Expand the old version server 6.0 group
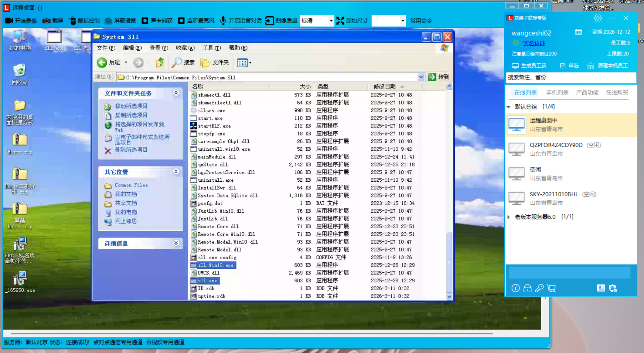 click(x=509, y=217)
